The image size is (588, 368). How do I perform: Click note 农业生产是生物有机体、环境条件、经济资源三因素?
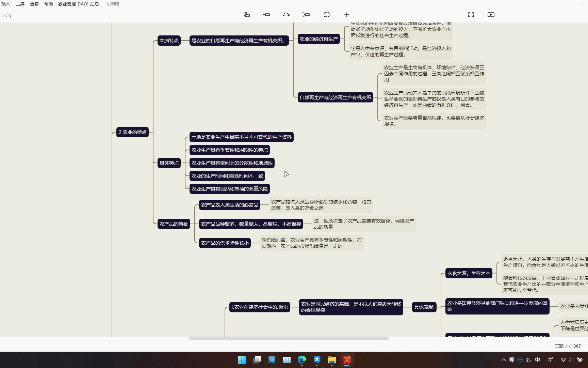tap(434, 74)
